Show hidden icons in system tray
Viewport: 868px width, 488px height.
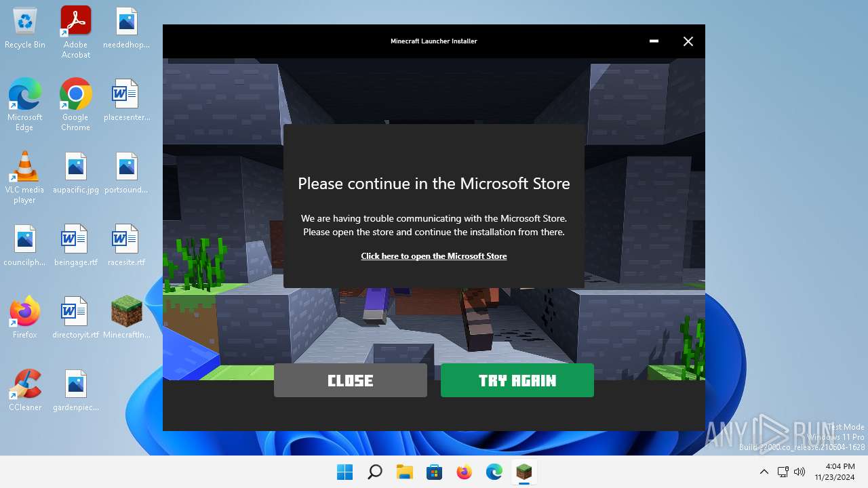764,472
